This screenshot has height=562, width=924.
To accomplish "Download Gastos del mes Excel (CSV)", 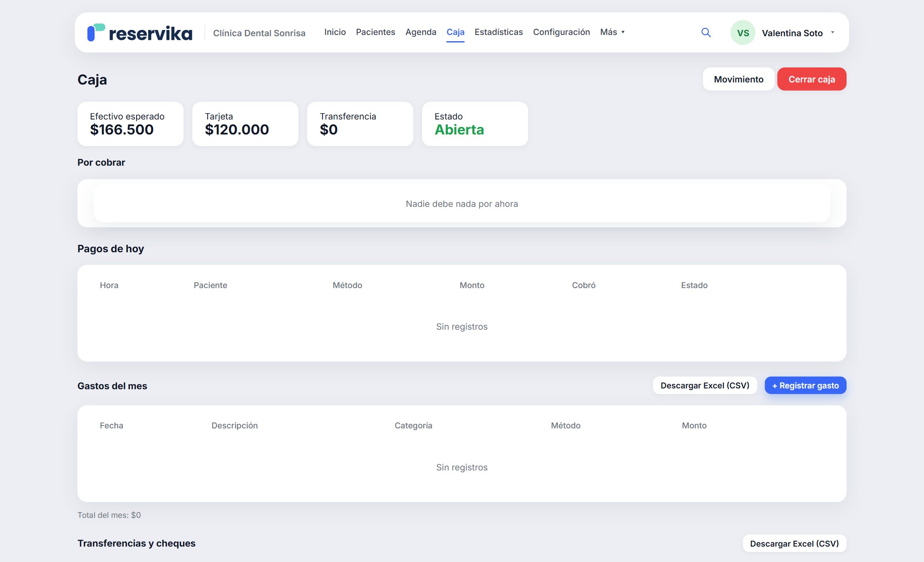I will pyautogui.click(x=705, y=385).
